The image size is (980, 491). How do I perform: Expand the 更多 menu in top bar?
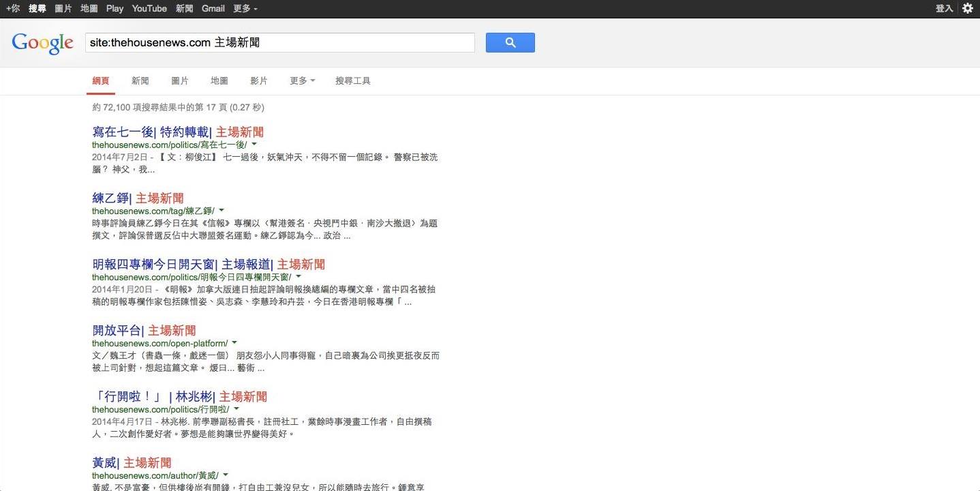(x=245, y=8)
